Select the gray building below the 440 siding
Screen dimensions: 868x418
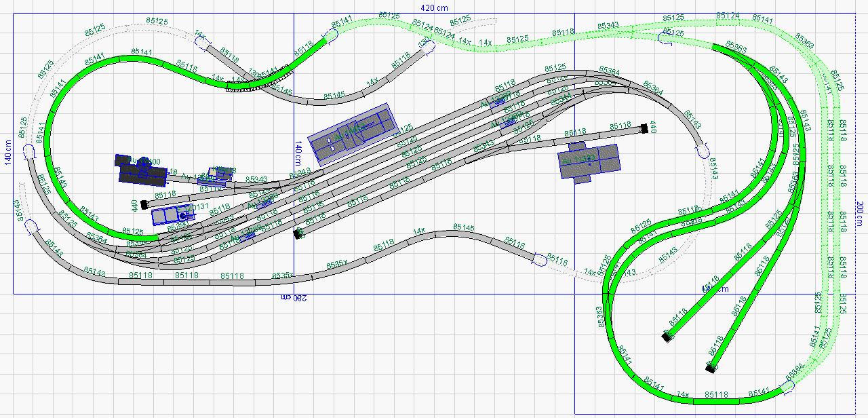(x=590, y=161)
